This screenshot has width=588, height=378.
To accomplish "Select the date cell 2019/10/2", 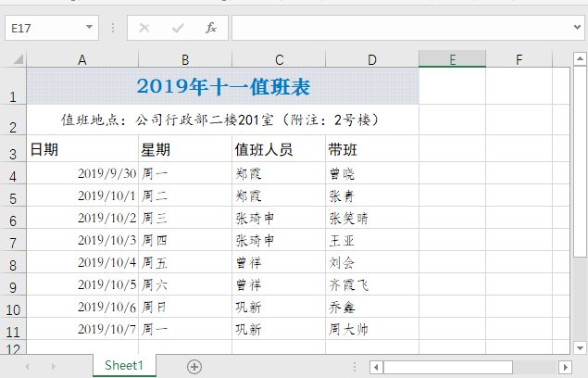I will 82,218.
